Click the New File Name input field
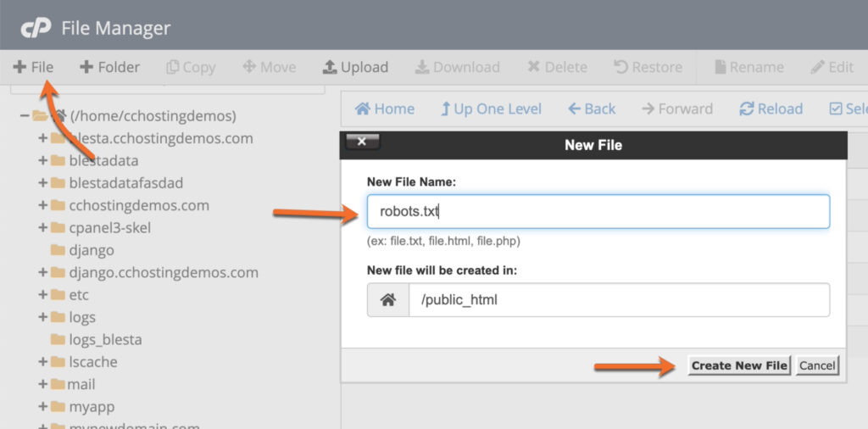 tap(598, 211)
